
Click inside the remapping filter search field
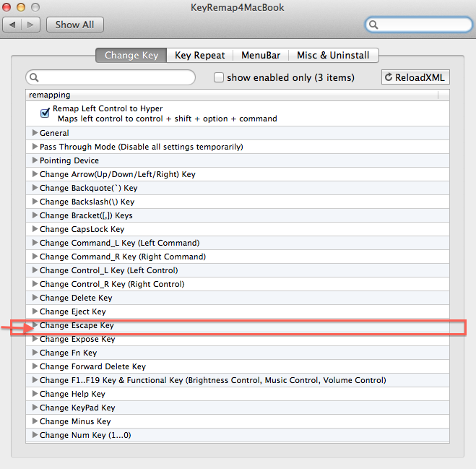tap(116, 77)
